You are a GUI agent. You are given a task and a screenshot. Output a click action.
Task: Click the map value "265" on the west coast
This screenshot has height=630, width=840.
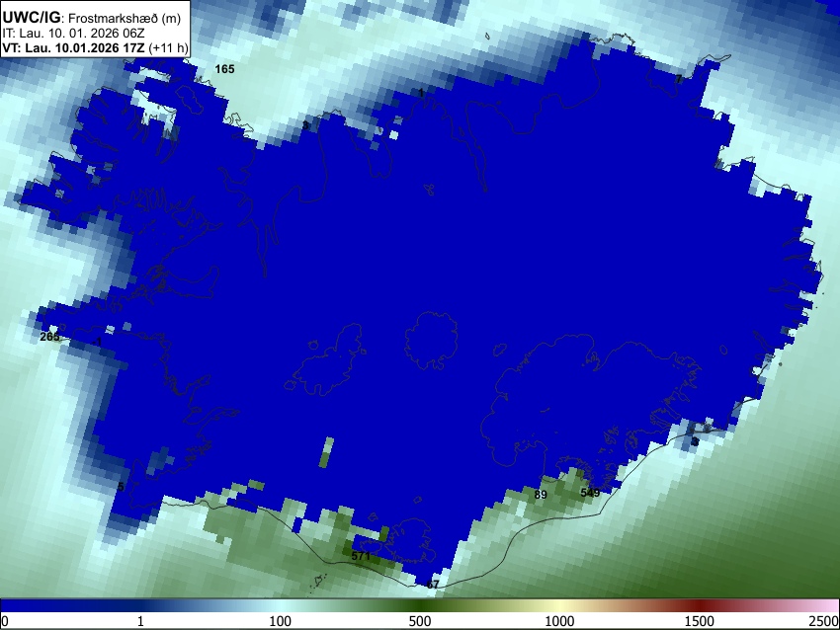coord(49,337)
